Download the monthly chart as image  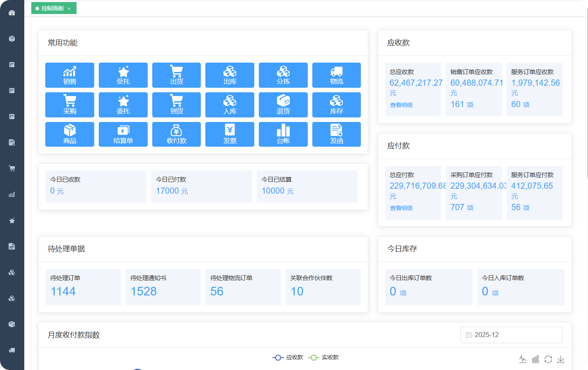560,359
